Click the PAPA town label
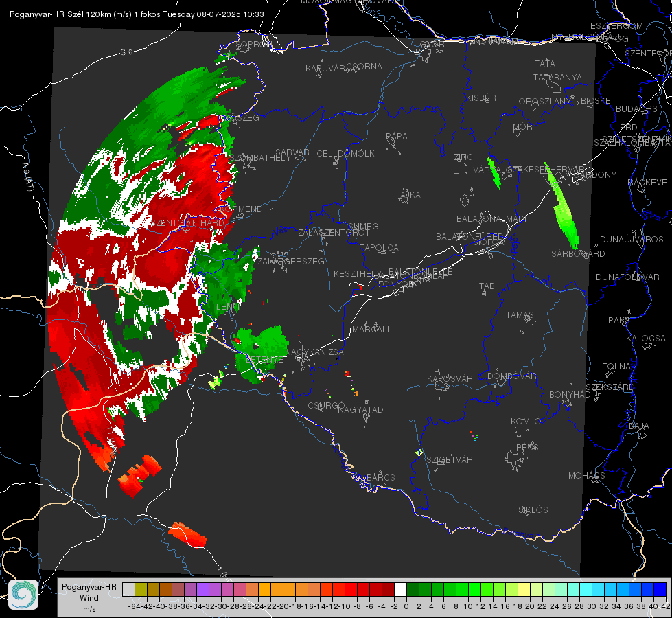The width and height of the screenshot is (672, 618). [397, 137]
